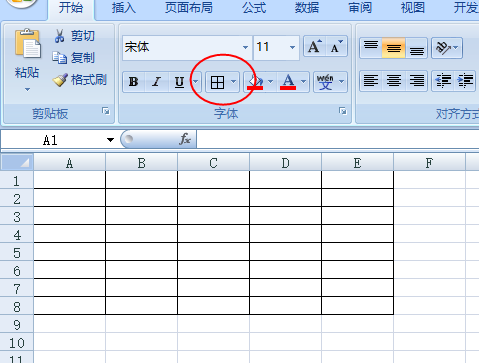The height and width of the screenshot is (363, 479).
Task: Open the font name 宋体 dropdown
Action: (x=245, y=47)
